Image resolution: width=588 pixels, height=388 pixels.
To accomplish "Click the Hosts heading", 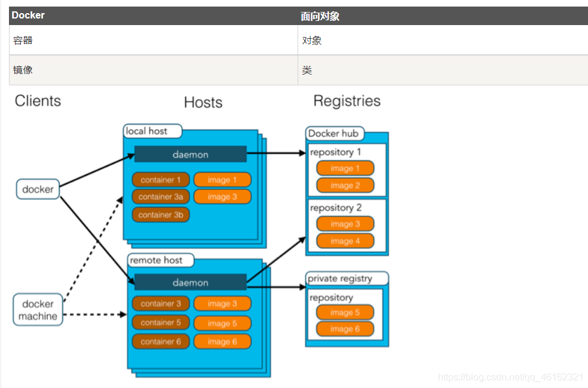I will pyautogui.click(x=203, y=102).
